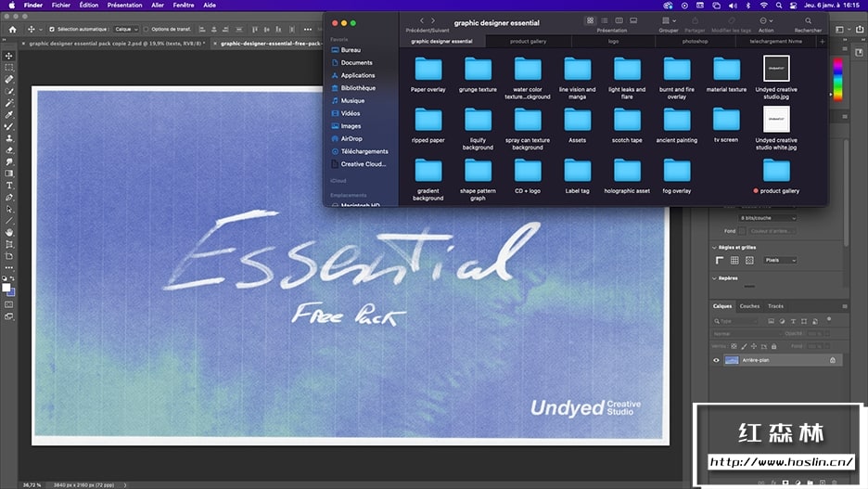Click the Wi-Fi status icon

764,5
